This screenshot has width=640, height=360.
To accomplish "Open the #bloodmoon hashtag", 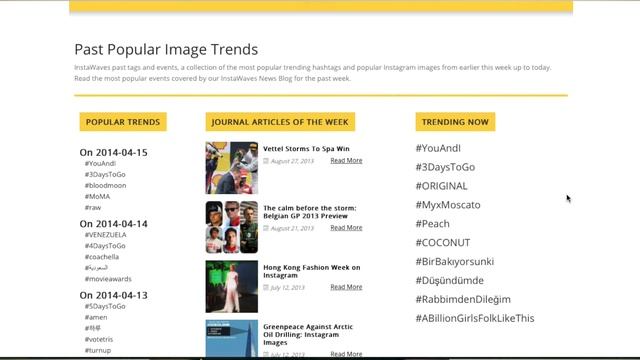I will (105, 185).
